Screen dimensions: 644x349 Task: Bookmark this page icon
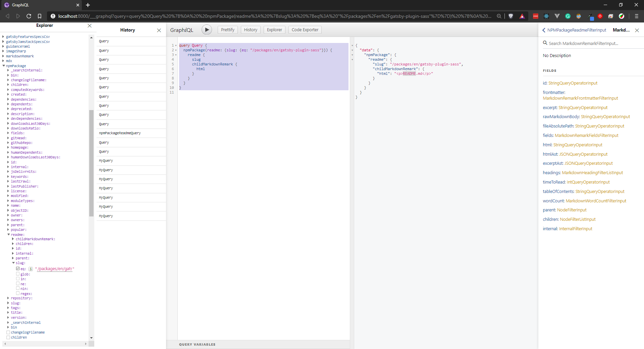tap(40, 16)
